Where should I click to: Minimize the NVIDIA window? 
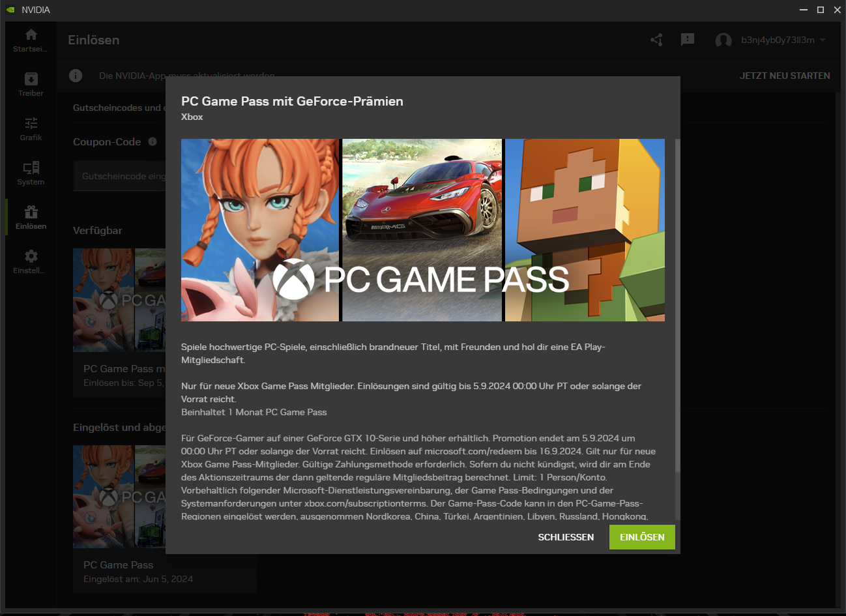pyautogui.click(x=804, y=10)
